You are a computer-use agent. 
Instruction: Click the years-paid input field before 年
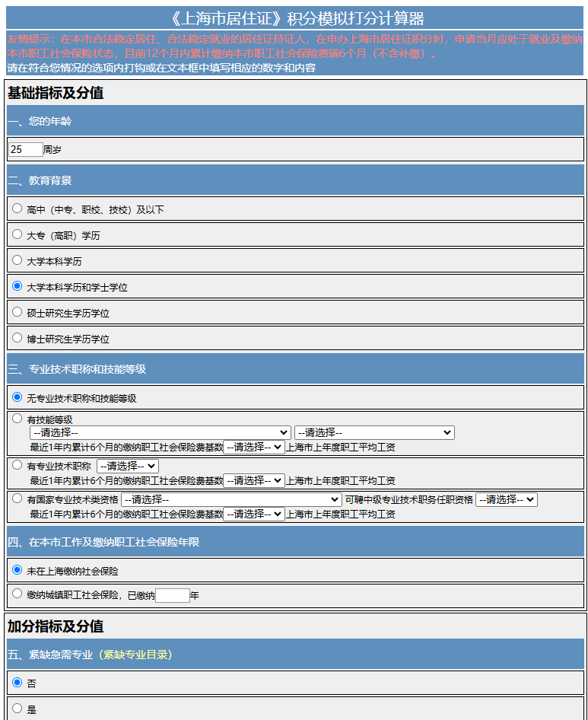(173, 596)
